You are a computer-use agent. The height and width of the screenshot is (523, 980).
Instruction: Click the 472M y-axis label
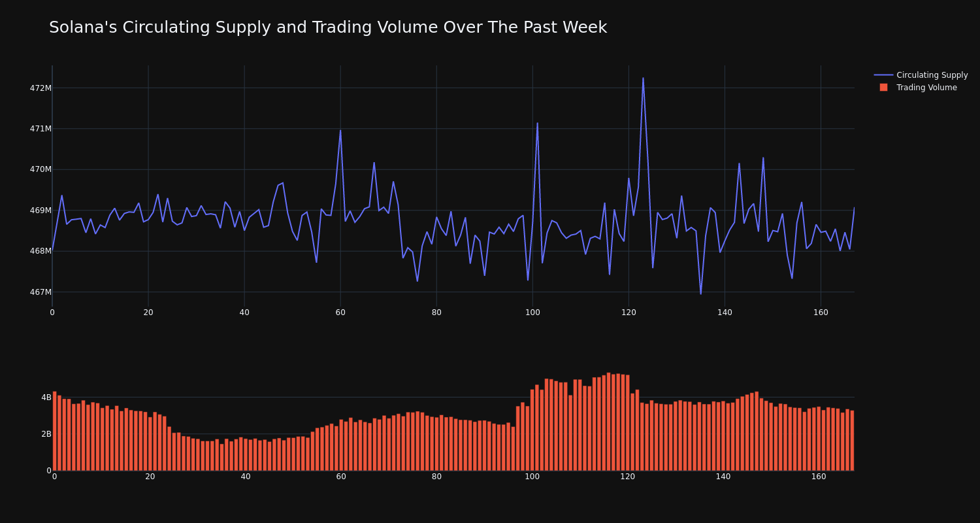(41, 88)
